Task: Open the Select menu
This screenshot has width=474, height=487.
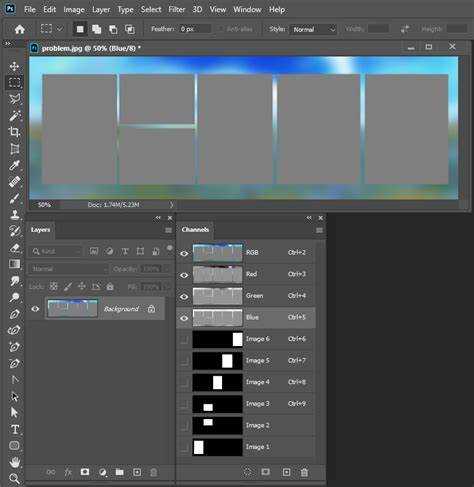Action: [x=151, y=10]
